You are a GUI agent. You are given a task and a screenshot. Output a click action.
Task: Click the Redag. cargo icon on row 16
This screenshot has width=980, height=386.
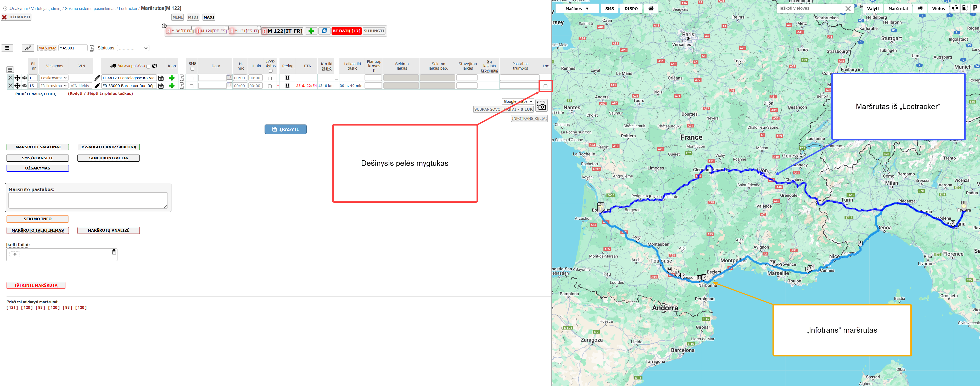coord(288,86)
